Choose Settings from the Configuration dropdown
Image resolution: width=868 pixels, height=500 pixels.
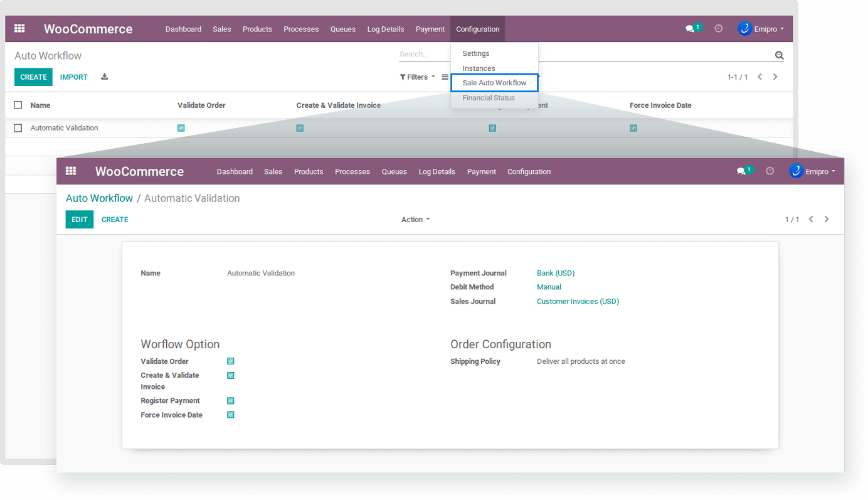pyautogui.click(x=476, y=53)
